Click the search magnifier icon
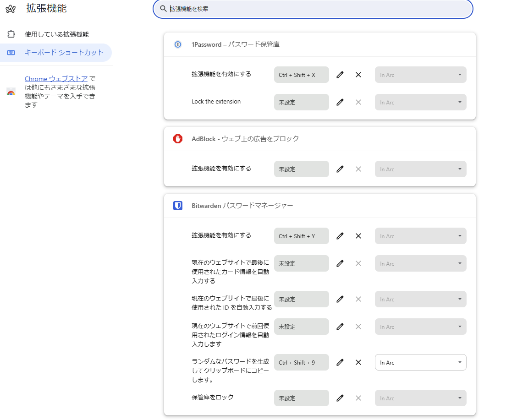 [163, 9]
